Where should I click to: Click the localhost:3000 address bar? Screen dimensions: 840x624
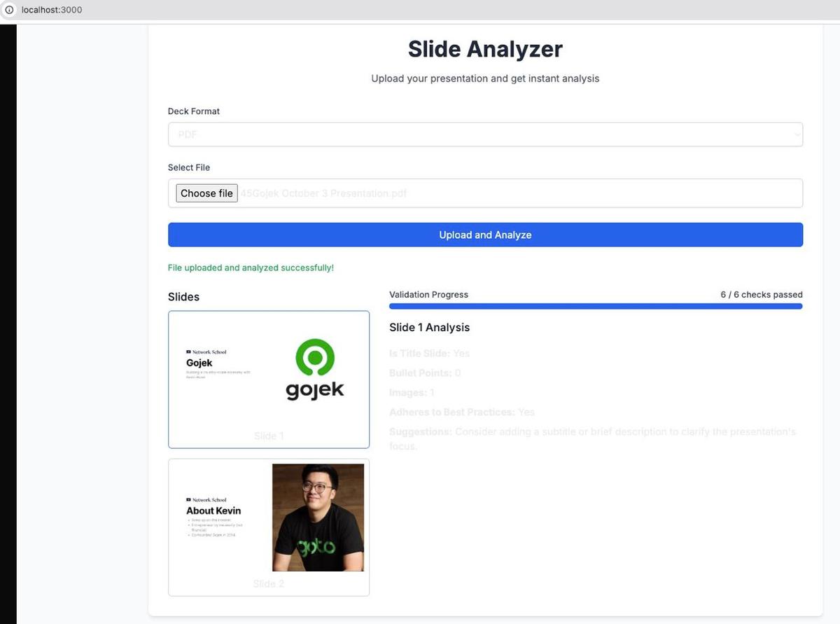pyautogui.click(x=52, y=10)
